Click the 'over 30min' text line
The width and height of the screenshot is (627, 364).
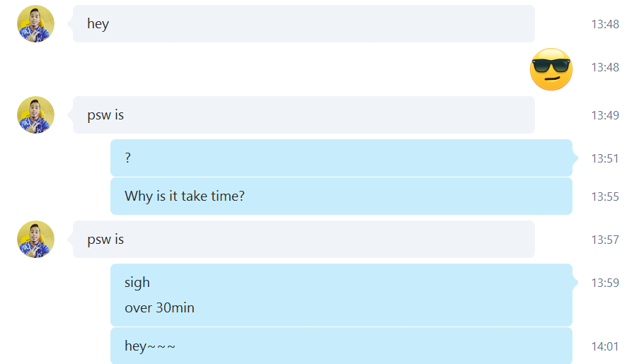pos(159,307)
